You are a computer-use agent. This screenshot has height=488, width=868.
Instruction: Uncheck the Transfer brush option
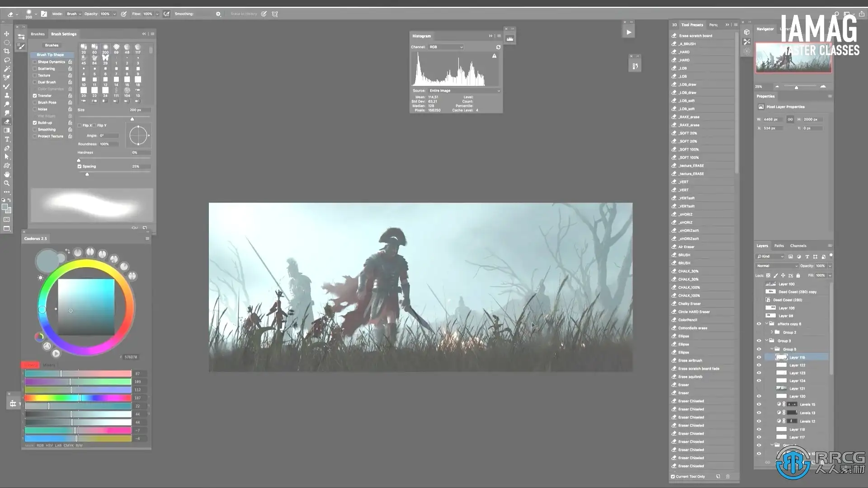[35, 96]
